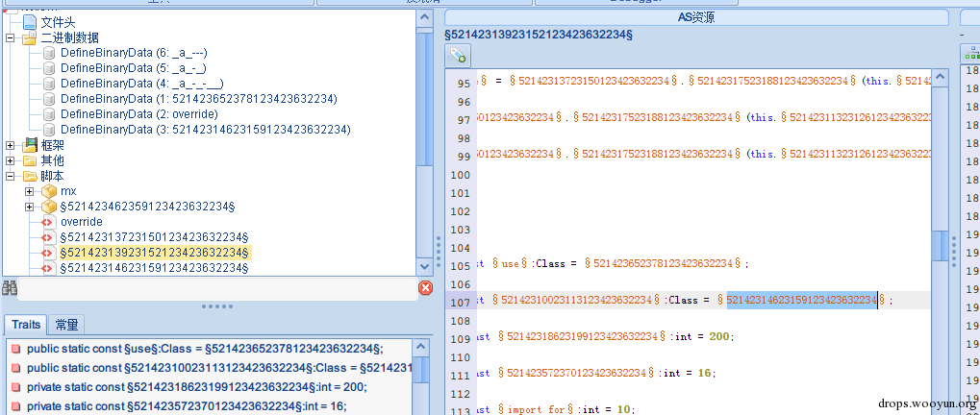Select trait 'private static const ...:int = 200'
Viewport: 980px width, 415px height.
[x=197, y=387]
